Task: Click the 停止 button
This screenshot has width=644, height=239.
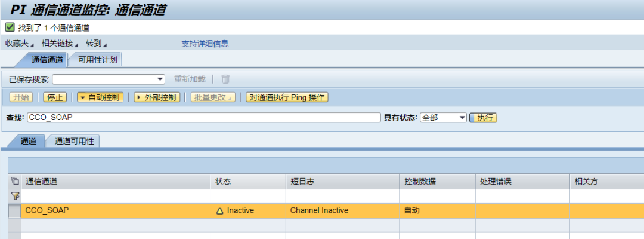Action: click(x=55, y=97)
